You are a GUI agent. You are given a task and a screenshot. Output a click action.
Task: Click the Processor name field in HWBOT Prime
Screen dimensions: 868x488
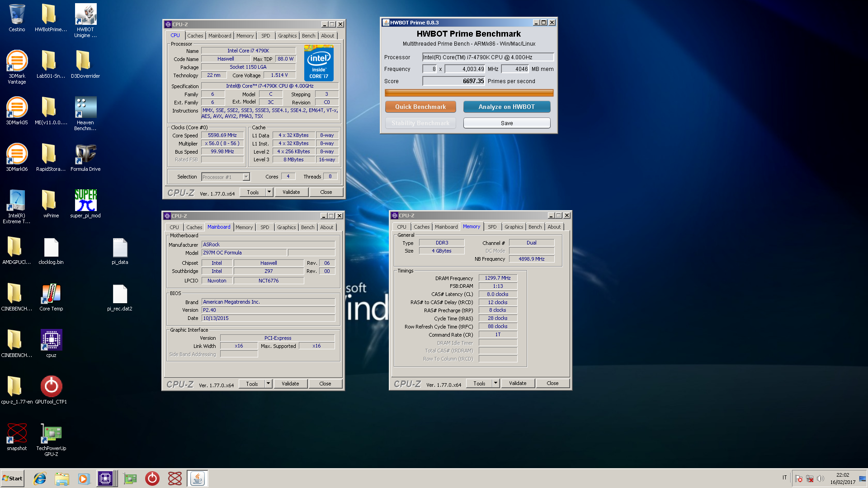point(488,57)
